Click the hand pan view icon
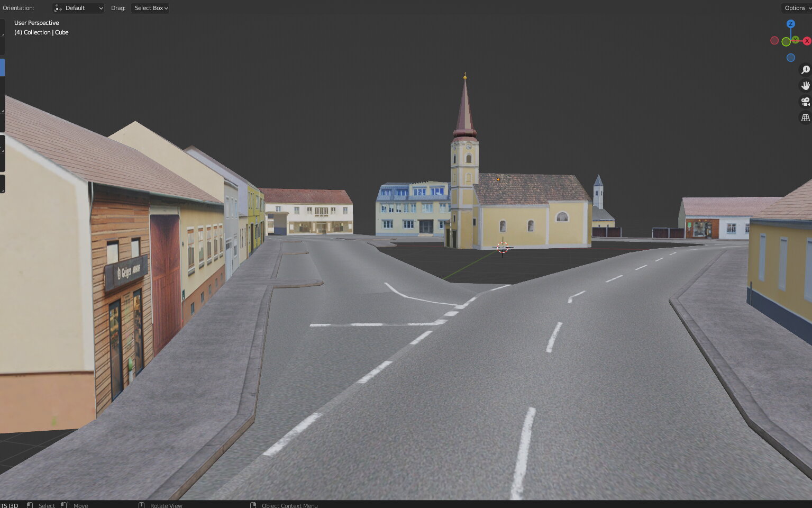The image size is (812, 508). pyautogui.click(x=805, y=86)
